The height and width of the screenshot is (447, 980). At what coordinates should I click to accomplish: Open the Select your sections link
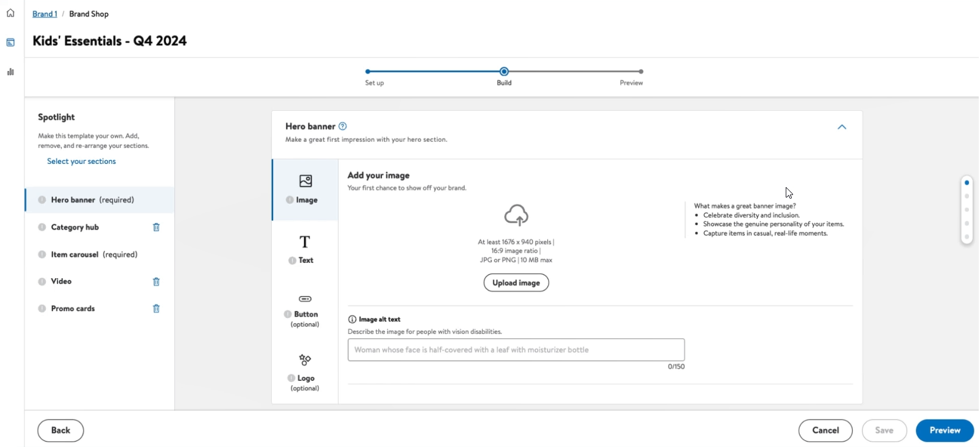click(x=81, y=161)
